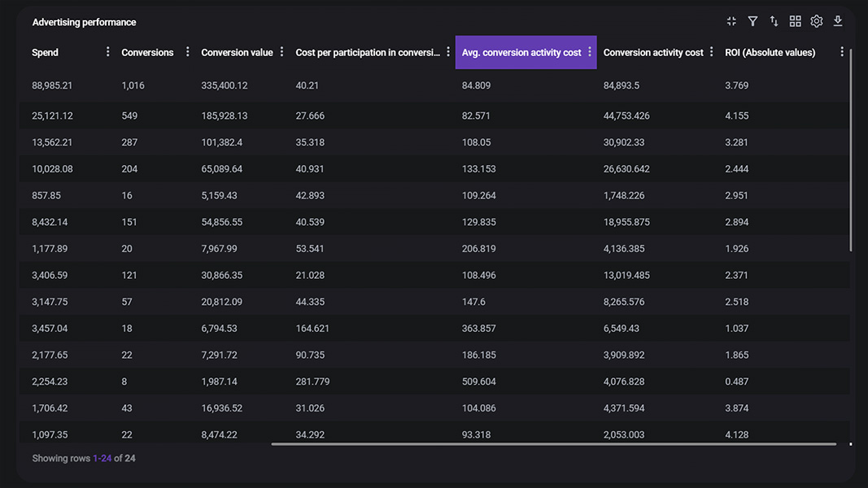Click the sort arrows icon
868x488 pixels.
(774, 20)
